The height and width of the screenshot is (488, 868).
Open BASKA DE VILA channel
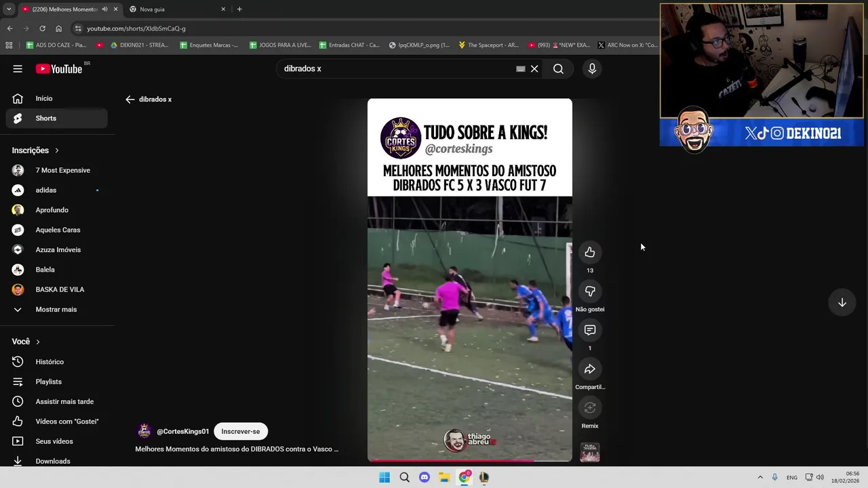click(x=57, y=289)
